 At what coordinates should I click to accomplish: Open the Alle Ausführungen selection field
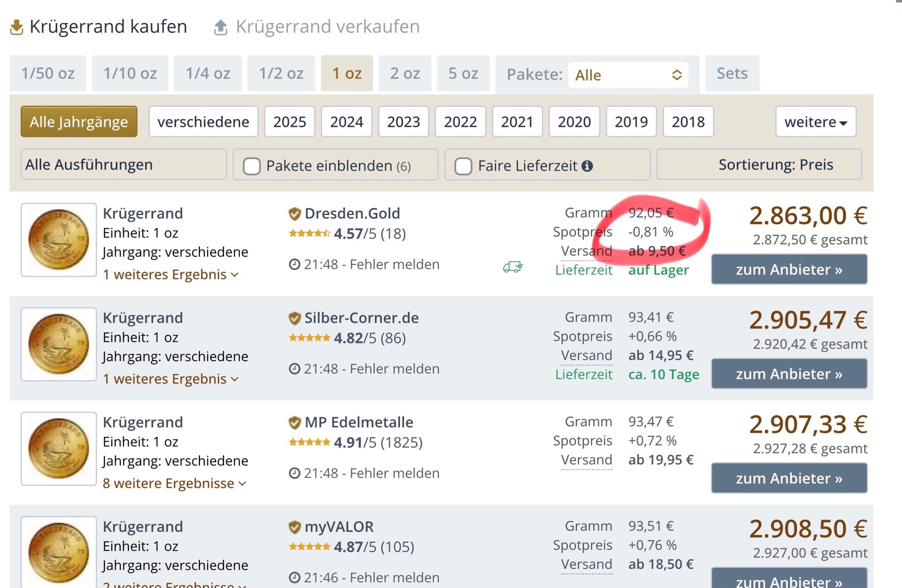123,165
